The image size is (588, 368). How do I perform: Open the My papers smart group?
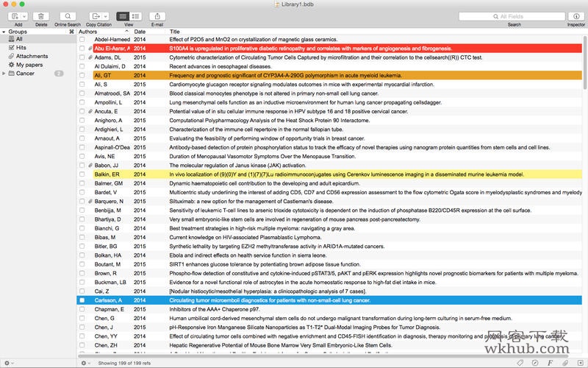38,65
